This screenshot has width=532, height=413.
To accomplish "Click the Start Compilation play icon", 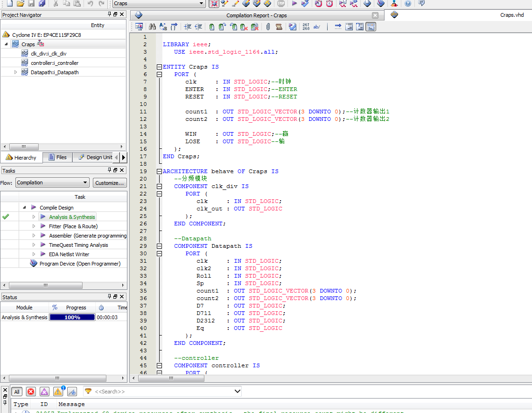I will [x=294, y=4].
